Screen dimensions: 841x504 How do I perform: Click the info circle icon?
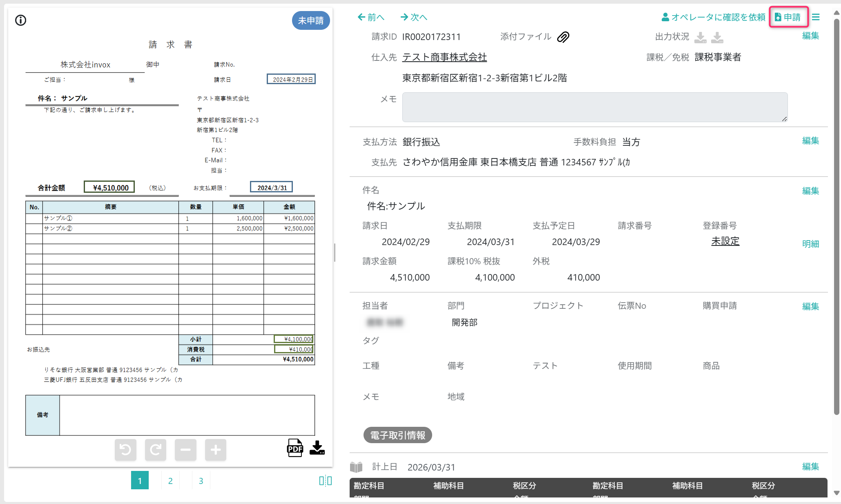[20, 20]
